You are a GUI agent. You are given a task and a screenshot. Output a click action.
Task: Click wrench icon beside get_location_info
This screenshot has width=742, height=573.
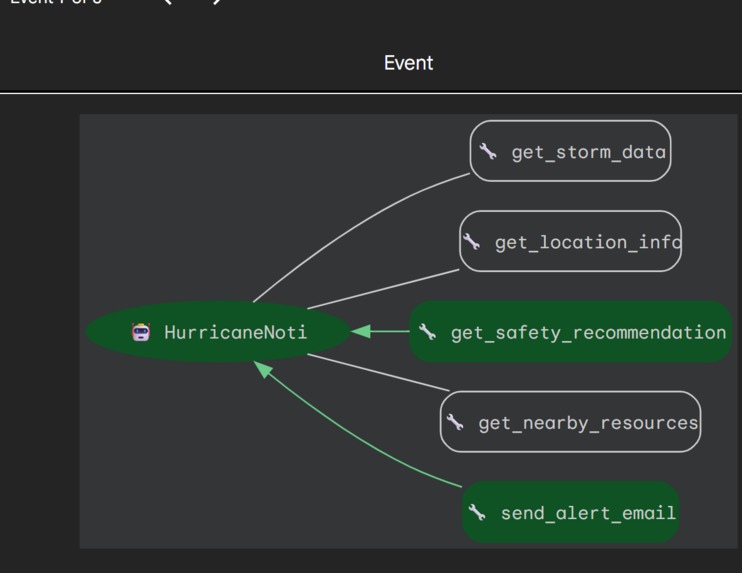[471, 242]
